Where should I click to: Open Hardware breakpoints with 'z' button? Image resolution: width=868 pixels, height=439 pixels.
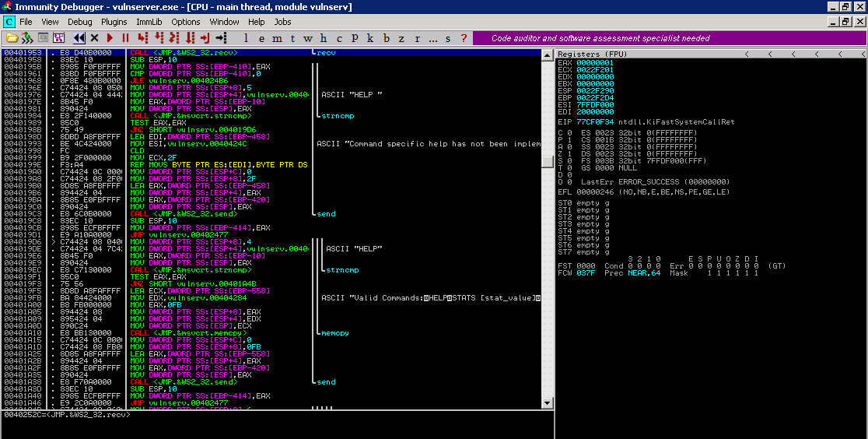tap(401, 38)
